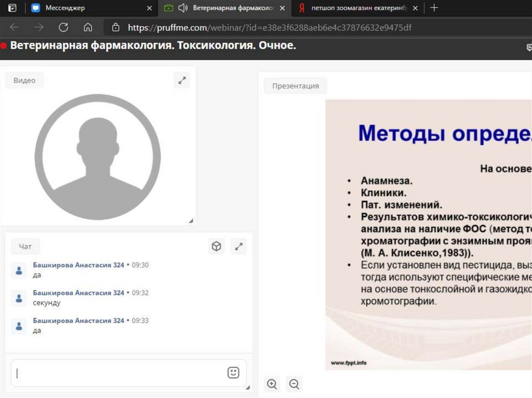Mute the webinar tab audio icon
The image size is (532, 398).
pyautogui.click(x=182, y=8)
